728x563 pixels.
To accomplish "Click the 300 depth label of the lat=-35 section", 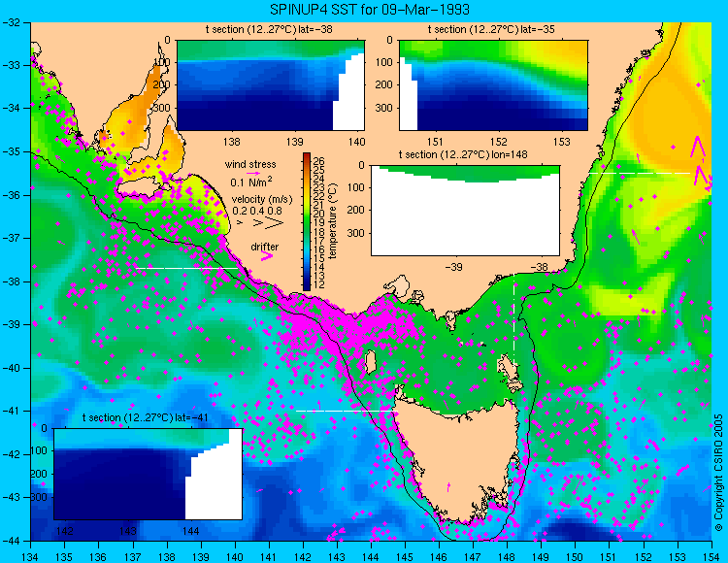I will (x=383, y=108).
